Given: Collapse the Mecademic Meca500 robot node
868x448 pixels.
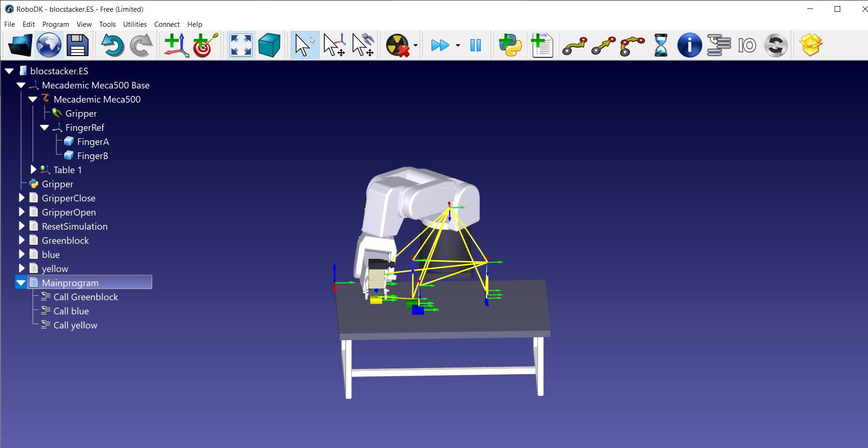Looking at the screenshot, I should pos(33,99).
